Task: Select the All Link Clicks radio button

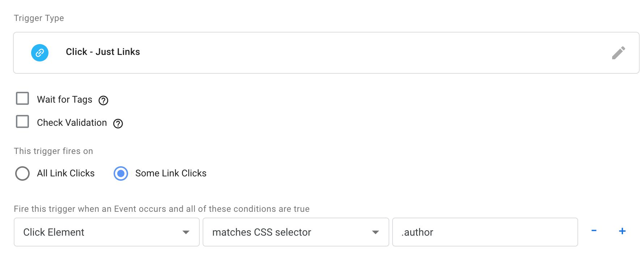Action: [22, 173]
